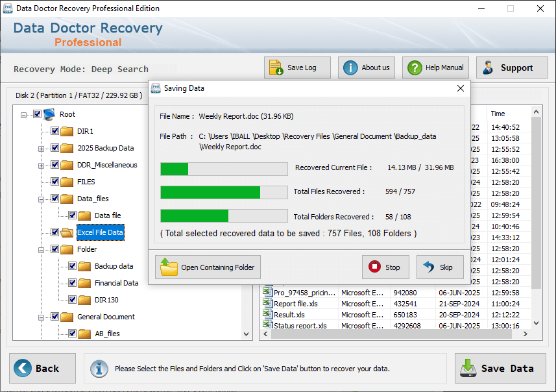Toggle the 2025 Backup Data checkbox
Viewport: 556px width, 392px height.
coord(54,147)
